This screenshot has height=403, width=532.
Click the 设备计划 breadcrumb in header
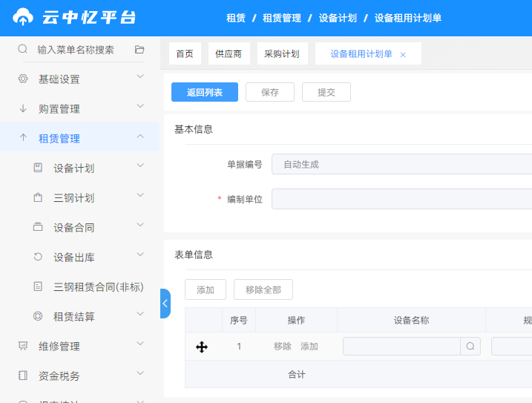[x=338, y=18]
